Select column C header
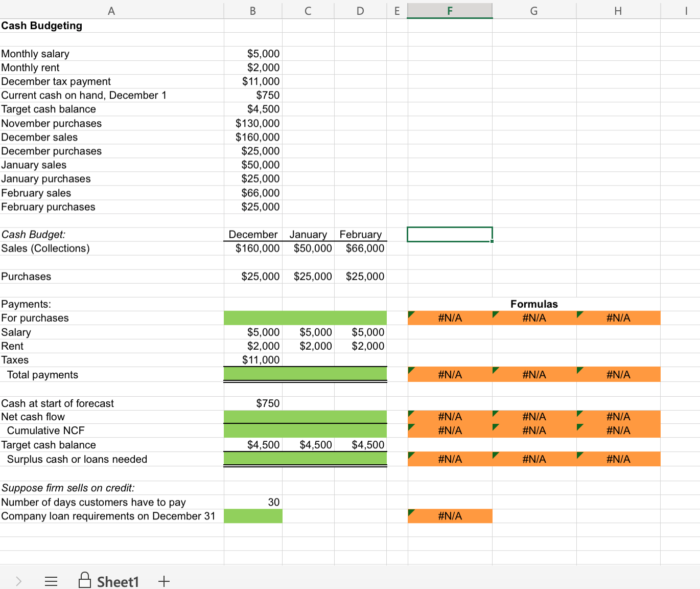The height and width of the screenshot is (589, 700). (x=308, y=11)
